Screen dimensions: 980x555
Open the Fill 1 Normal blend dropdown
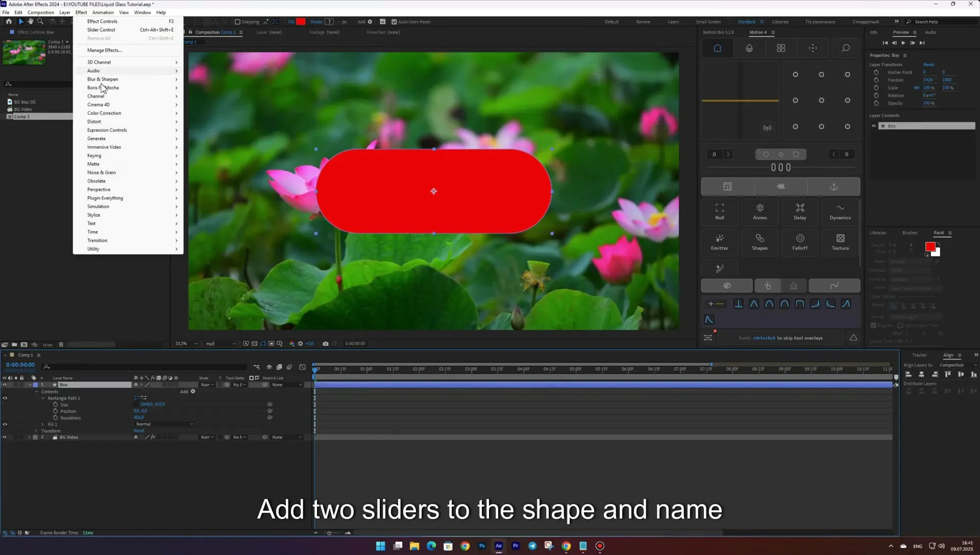164,424
